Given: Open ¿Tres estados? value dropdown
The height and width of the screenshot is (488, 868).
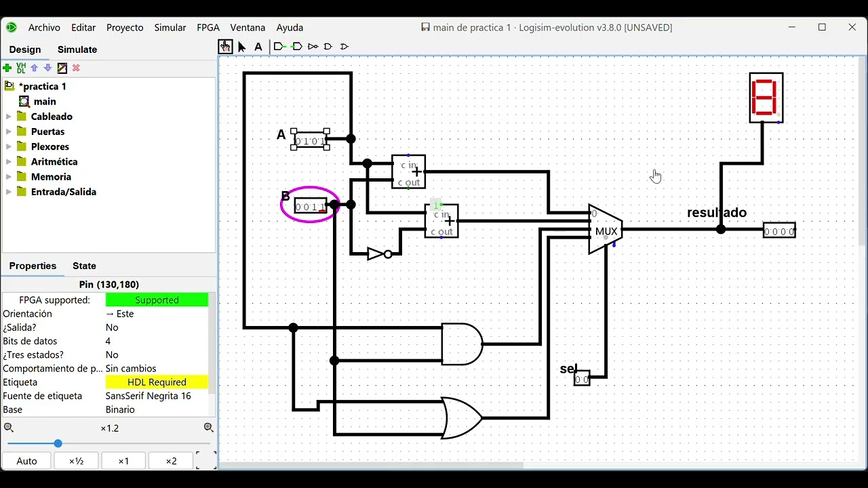Looking at the screenshot, I should [x=157, y=354].
